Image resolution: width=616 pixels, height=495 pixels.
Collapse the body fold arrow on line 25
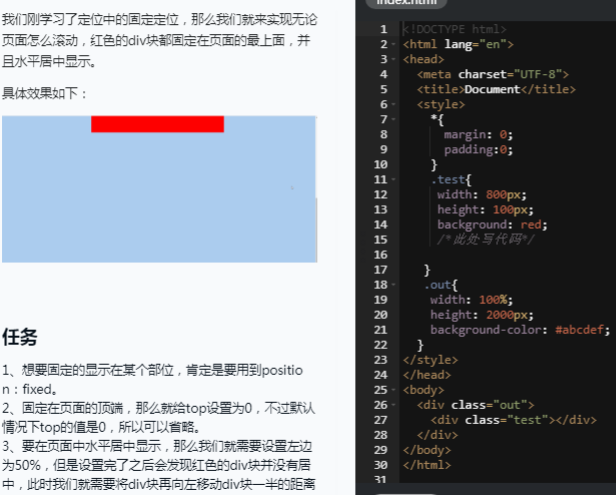[x=394, y=390]
